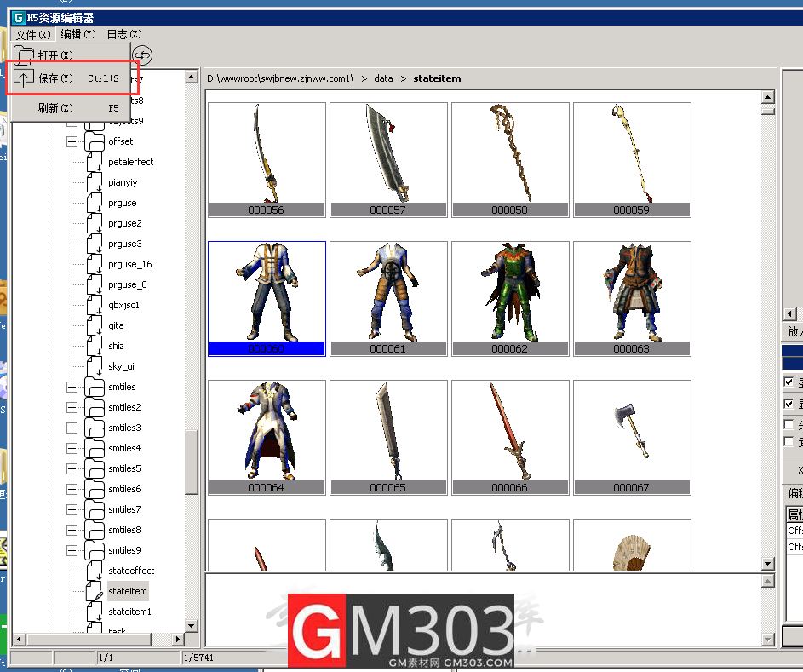The image size is (803, 672).
Task: Click the folder icon beside shiz
Action: (94, 347)
